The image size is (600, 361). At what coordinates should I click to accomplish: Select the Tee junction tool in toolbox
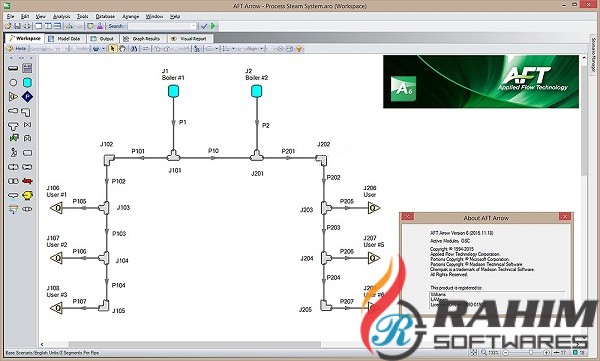(x=13, y=126)
